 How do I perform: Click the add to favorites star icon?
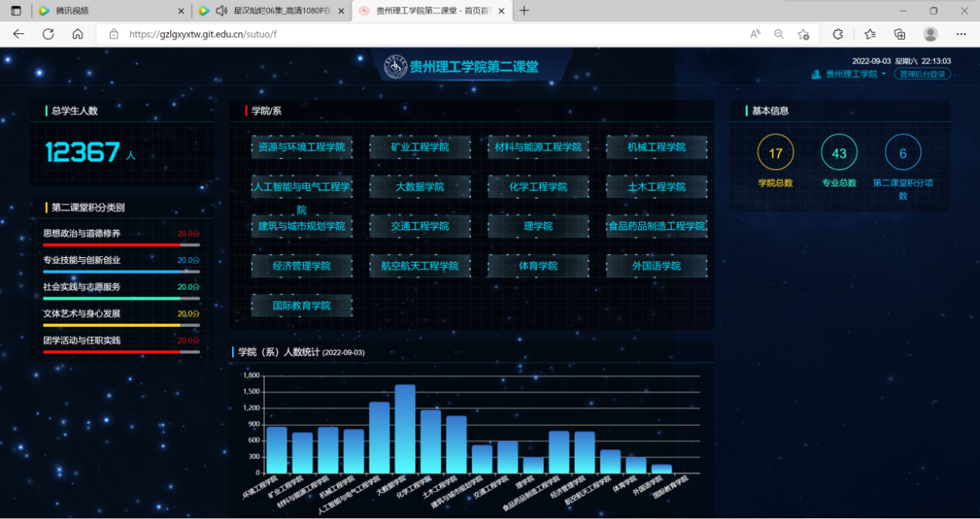(x=803, y=34)
